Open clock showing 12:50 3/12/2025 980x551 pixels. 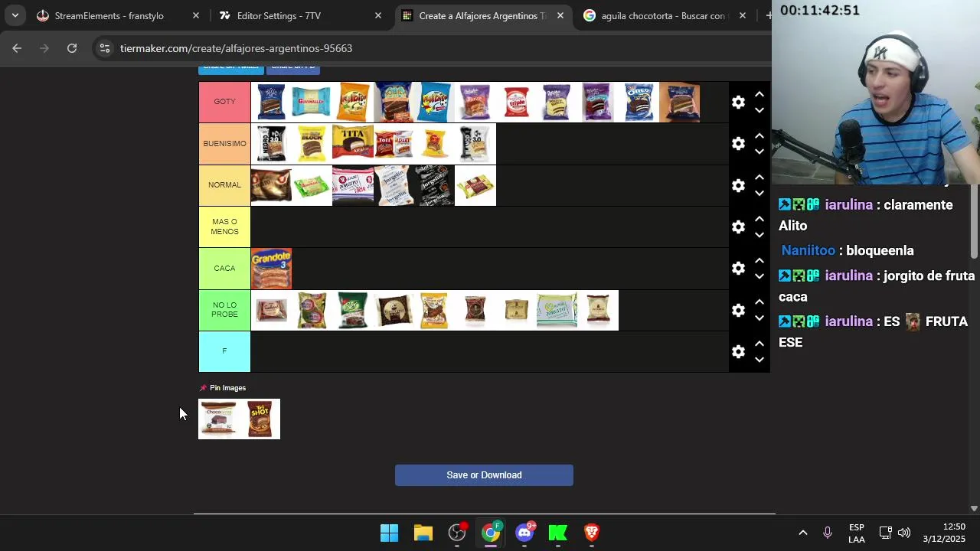944,533
